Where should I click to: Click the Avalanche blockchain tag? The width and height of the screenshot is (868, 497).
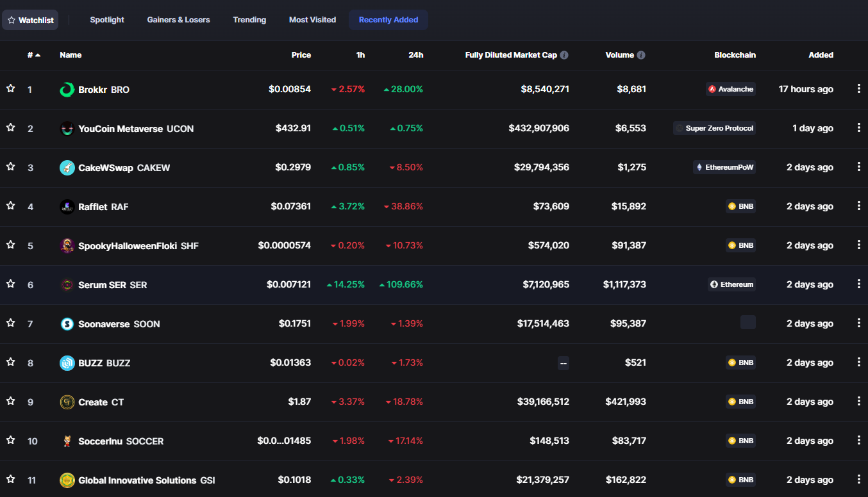[731, 89]
